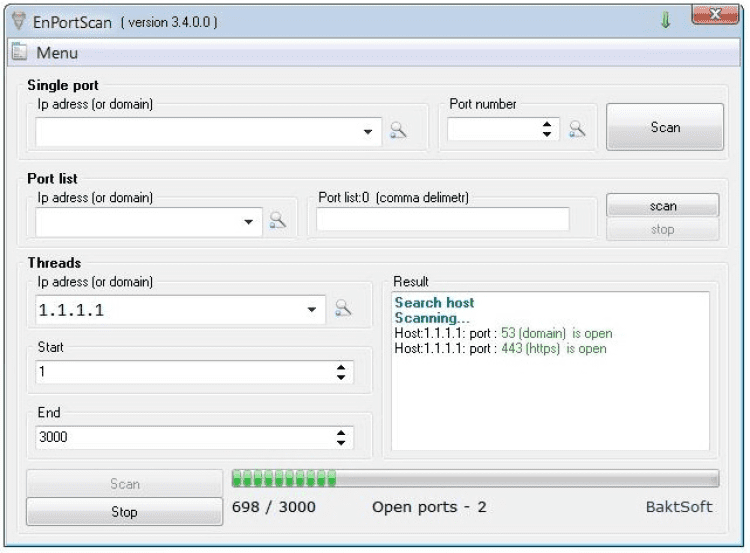Click the Single port IP lookup magnifier icon
The height and width of the screenshot is (553, 750).
[x=398, y=130]
